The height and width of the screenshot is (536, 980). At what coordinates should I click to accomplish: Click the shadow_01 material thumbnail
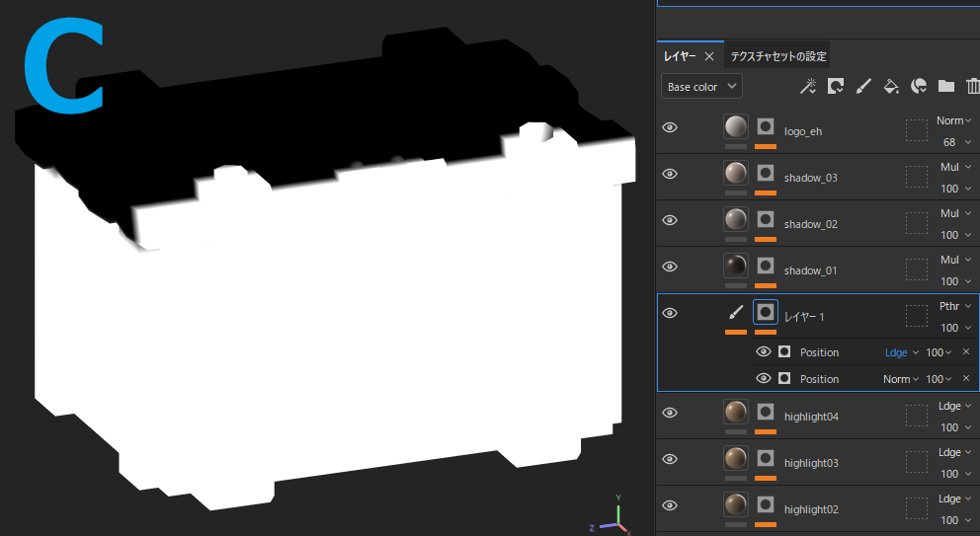[735, 267]
